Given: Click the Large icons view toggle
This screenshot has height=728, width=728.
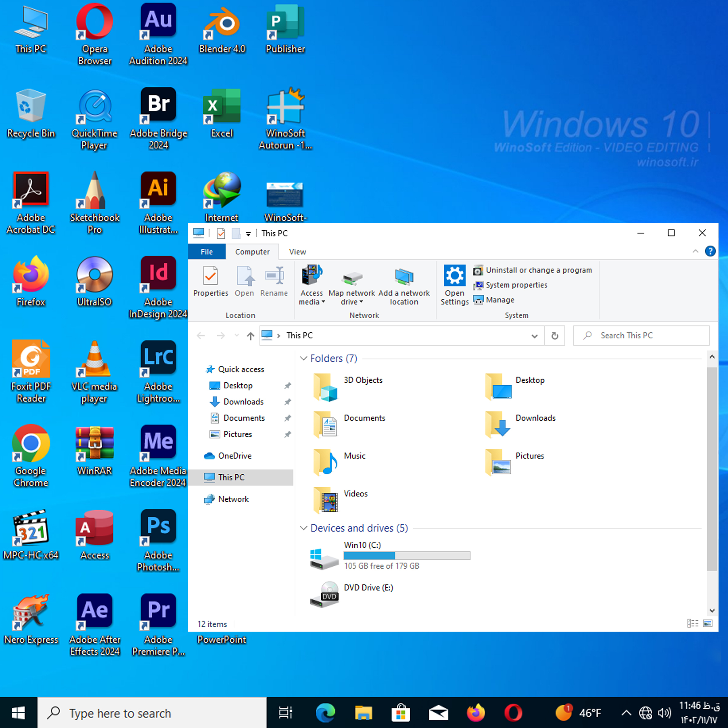Looking at the screenshot, I should click(x=708, y=623).
